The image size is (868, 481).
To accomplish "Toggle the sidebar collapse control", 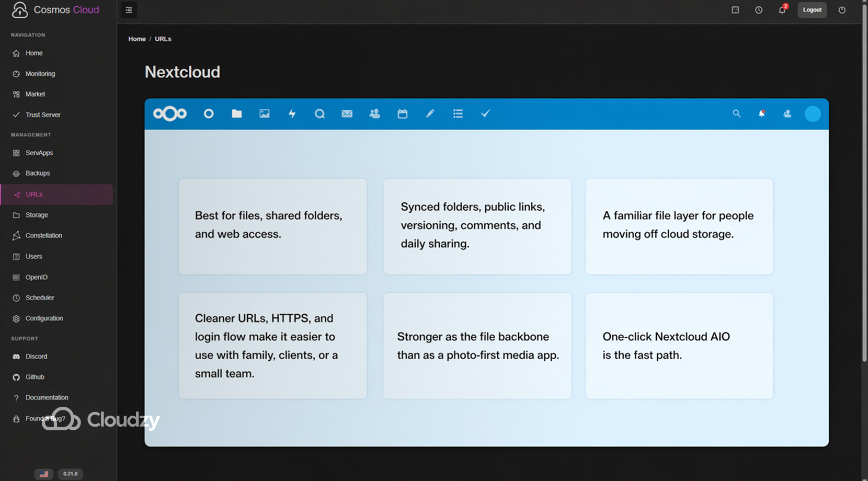I will point(129,9).
